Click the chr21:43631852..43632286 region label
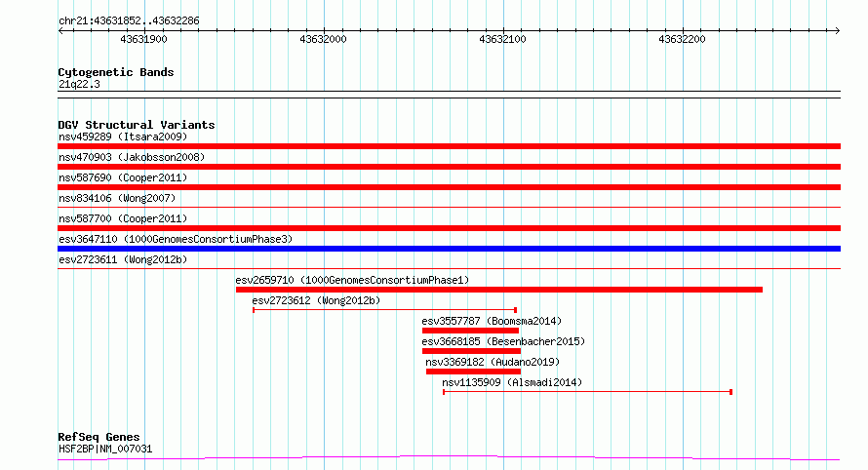This screenshot has height=470, width=868. [x=129, y=21]
